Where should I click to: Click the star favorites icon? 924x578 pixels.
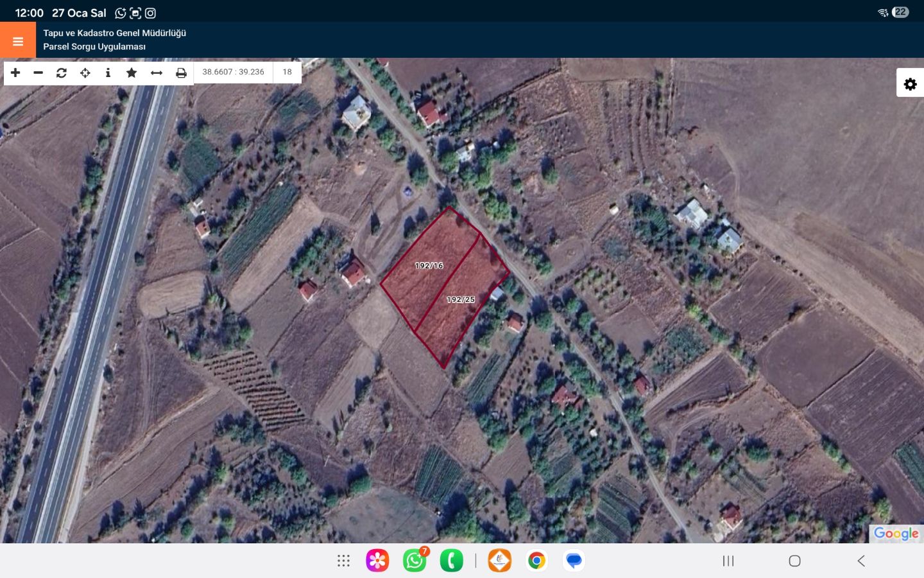click(x=132, y=73)
